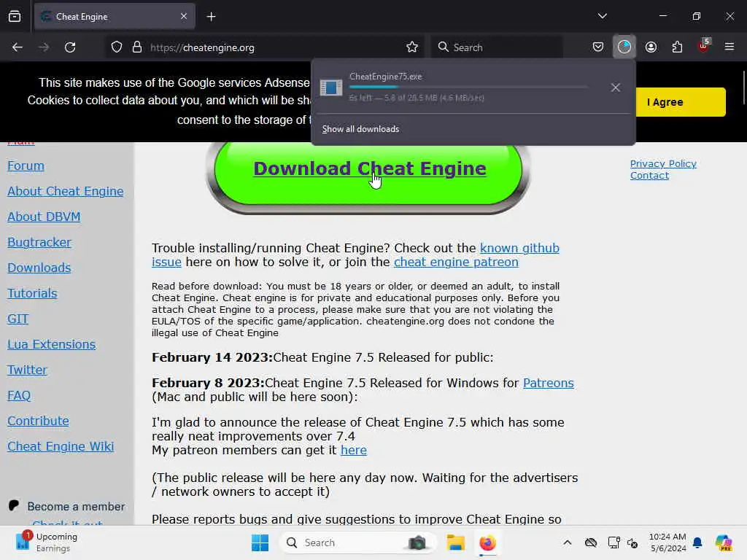Click the OneDrive tray icon

point(591,542)
